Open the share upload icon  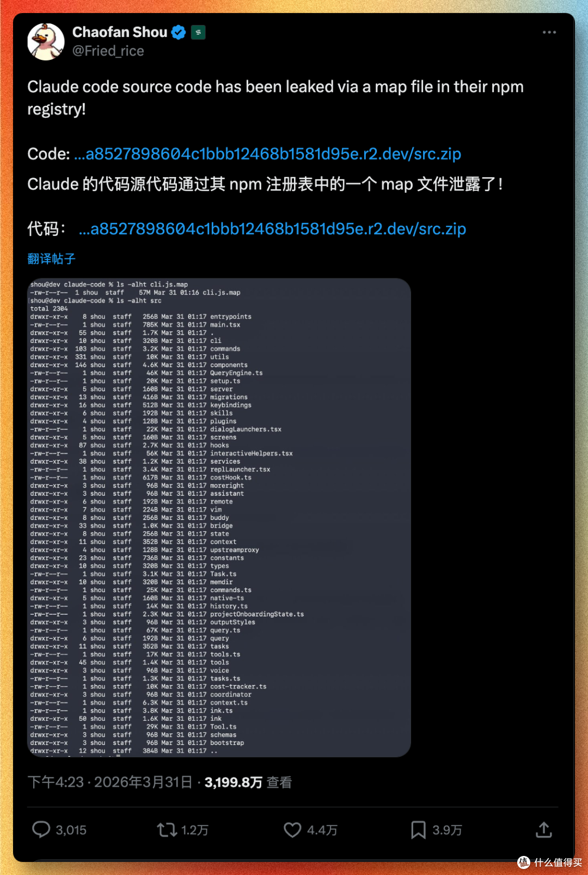[x=544, y=830]
